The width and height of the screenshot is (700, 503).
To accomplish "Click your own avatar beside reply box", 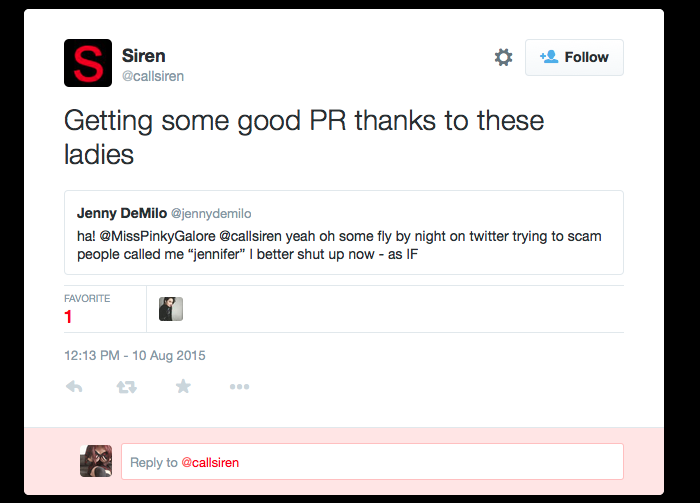I will tap(96, 461).
